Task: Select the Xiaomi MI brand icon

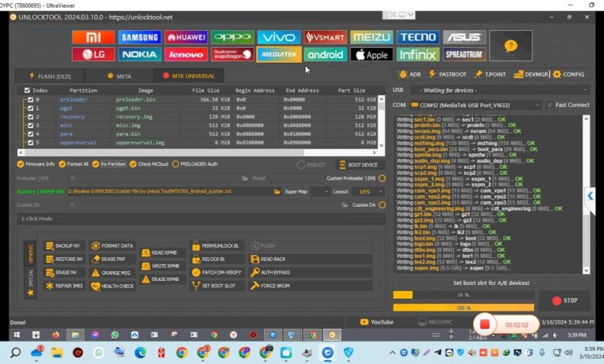Action: coord(93,37)
